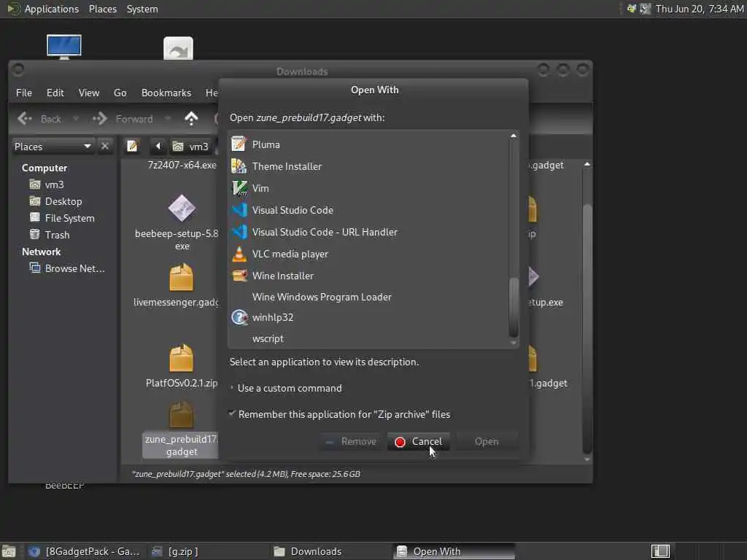Open the Places panel menu
This screenshot has height=560, width=747.
102,9
